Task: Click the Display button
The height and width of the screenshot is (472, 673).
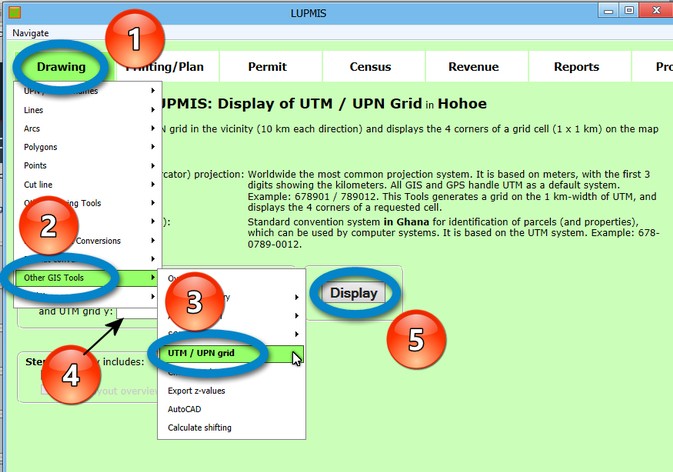Action: click(354, 293)
